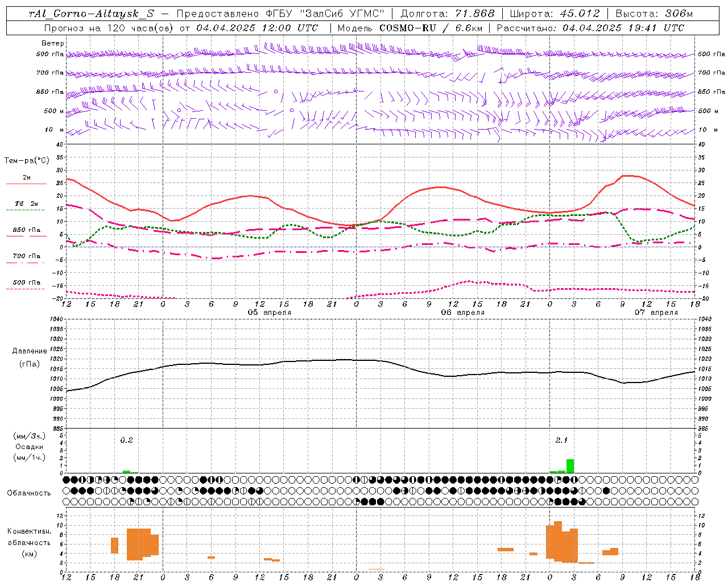Image resolution: width=728 pixels, height=582 pixels.
Task: Click the (мм/3ч.) precipitation unit label
Action: pos(30,436)
